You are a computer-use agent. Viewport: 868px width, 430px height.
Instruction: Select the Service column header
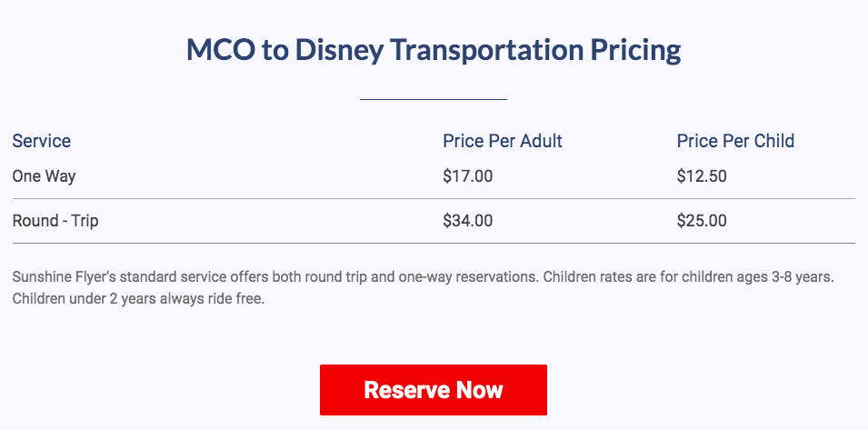(42, 141)
